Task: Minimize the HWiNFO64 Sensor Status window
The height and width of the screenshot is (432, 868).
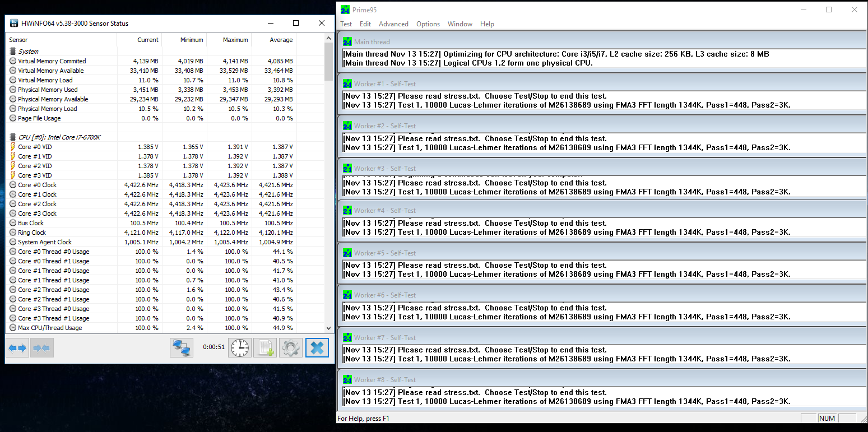Action: click(x=270, y=24)
